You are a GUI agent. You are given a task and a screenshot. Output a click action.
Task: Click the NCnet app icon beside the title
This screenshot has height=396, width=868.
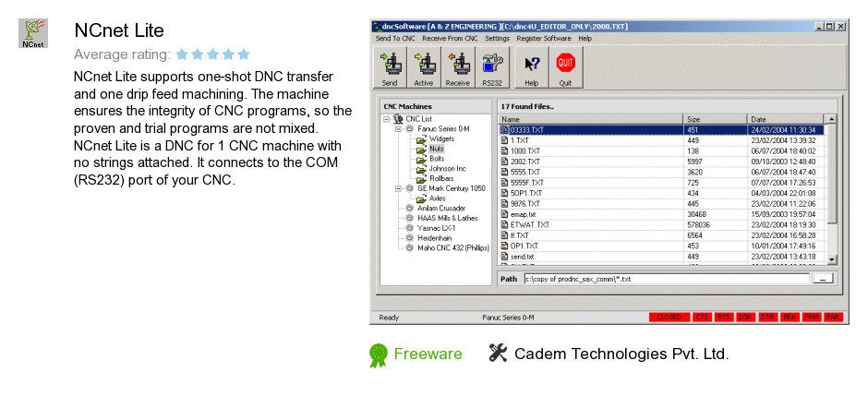click(x=33, y=33)
